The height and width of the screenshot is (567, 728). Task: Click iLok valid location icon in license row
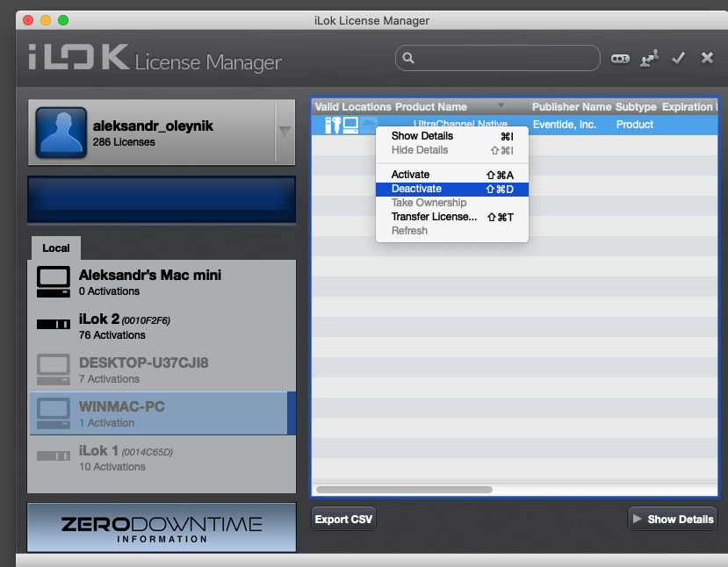(x=333, y=125)
